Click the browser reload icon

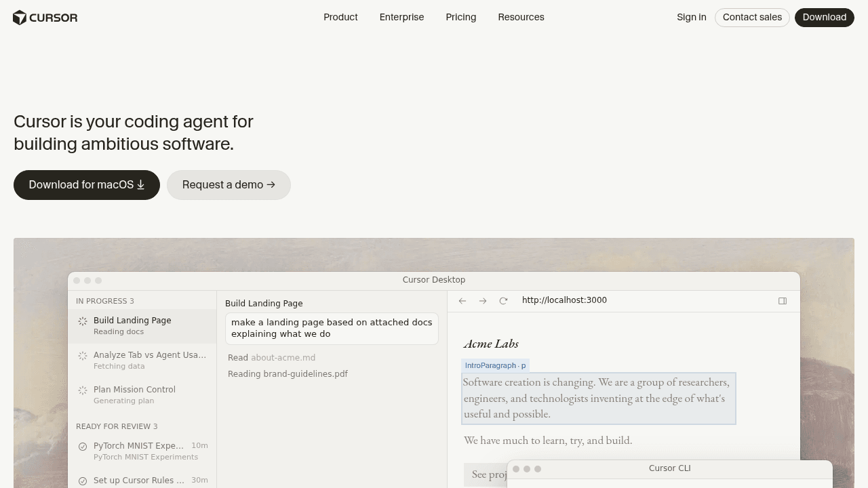pyautogui.click(x=503, y=301)
